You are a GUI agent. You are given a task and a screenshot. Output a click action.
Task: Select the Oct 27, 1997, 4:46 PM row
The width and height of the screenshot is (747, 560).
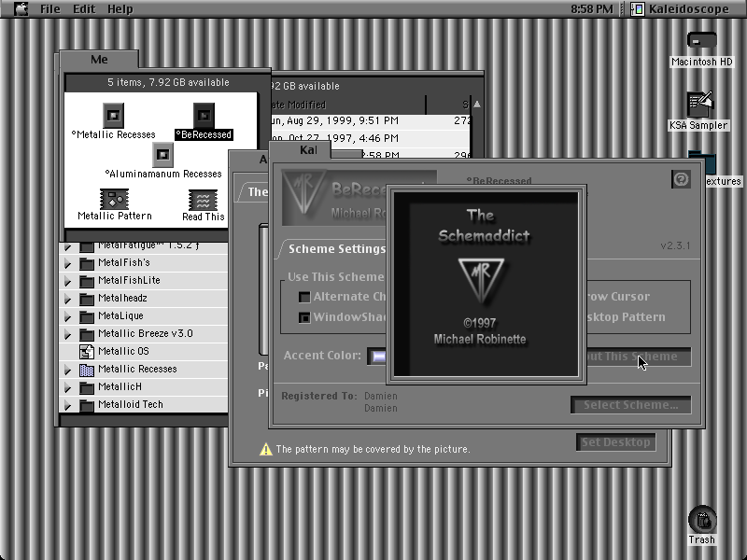pyautogui.click(x=371, y=138)
